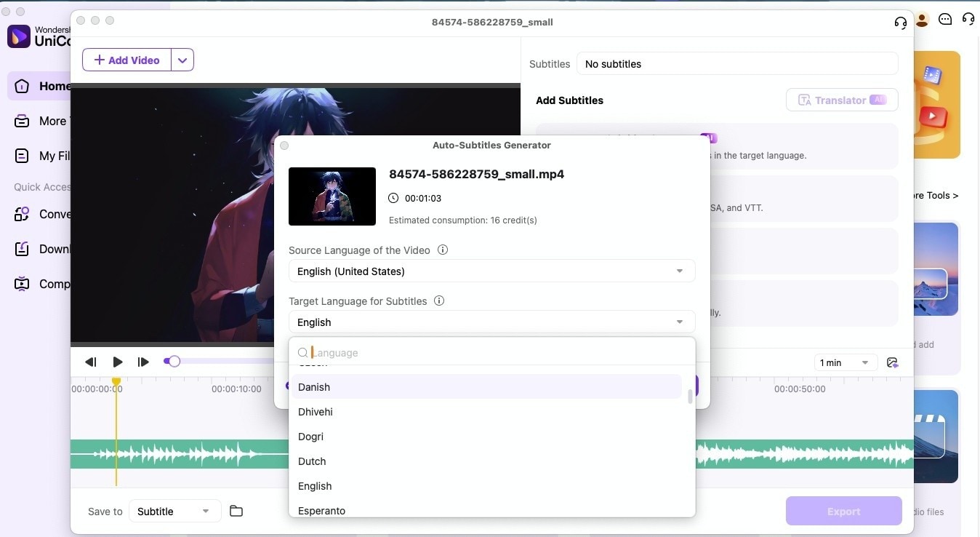Open the Source Language dropdown set to English (United States)
Viewport: 980px width, 537px height.
(491, 271)
